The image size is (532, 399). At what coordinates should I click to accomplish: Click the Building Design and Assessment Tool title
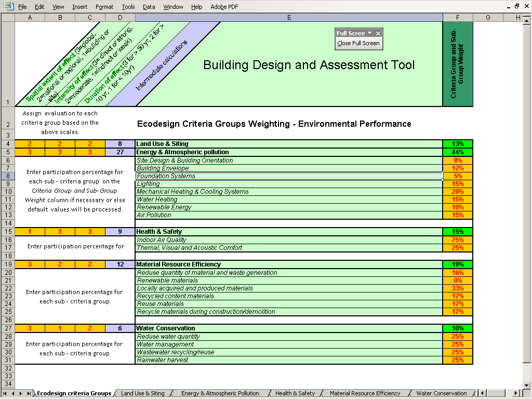point(309,65)
